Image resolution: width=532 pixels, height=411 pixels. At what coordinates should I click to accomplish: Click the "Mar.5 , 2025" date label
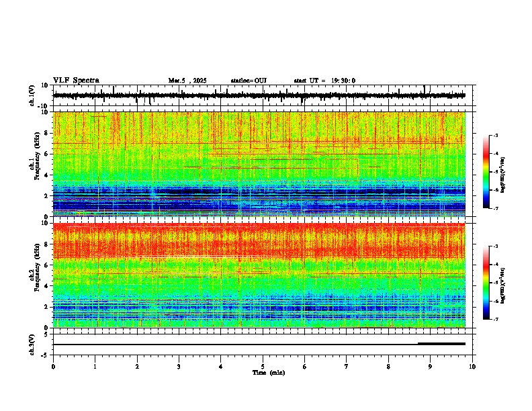pyautogui.click(x=187, y=81)
